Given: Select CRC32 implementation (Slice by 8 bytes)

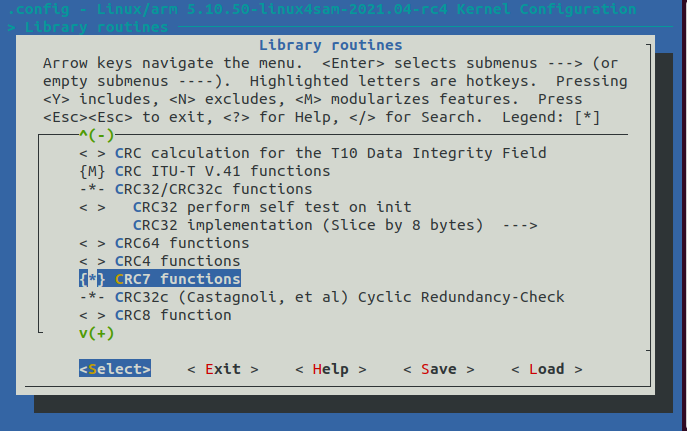Looking at the screenshot, I should 308,225.
